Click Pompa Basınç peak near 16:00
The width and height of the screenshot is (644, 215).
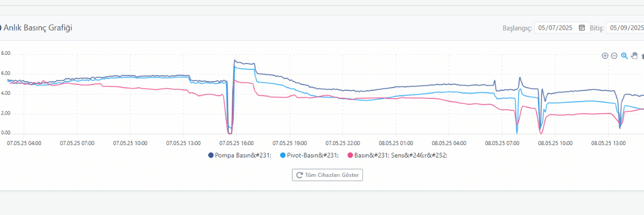[235, 60]
